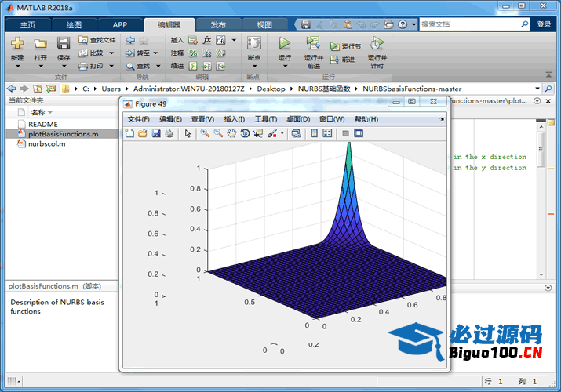Toggle the Edit Plot arrow tool

(188, 133)
